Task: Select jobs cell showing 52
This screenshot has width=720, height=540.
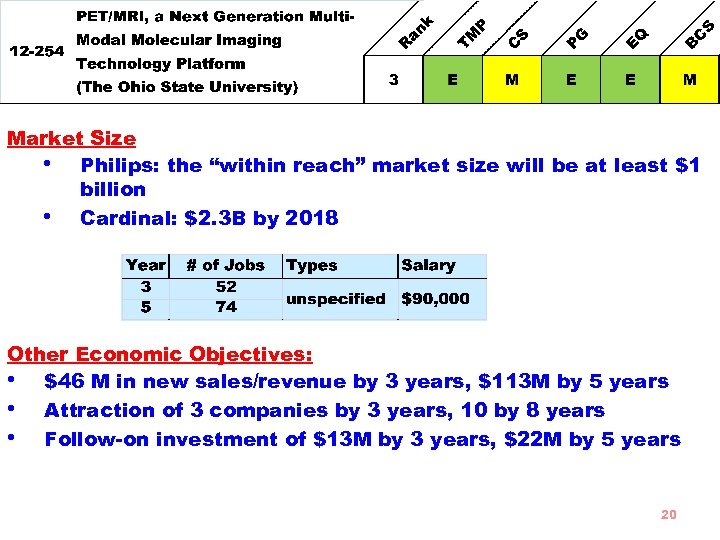Action: point(225,287)
